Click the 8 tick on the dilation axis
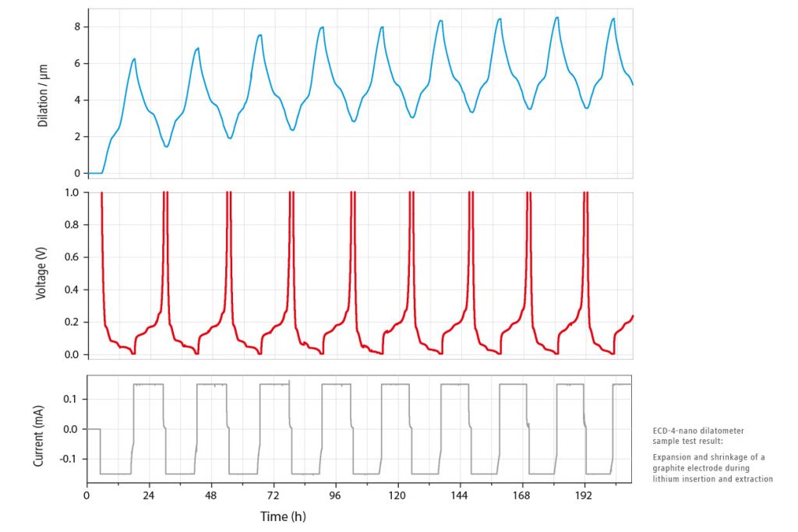This screenshot has height=532, width=798. 76,26
